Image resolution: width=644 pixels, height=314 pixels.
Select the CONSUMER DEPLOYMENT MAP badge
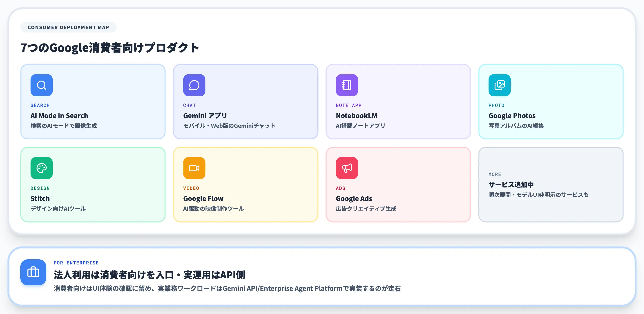(68, 27)
